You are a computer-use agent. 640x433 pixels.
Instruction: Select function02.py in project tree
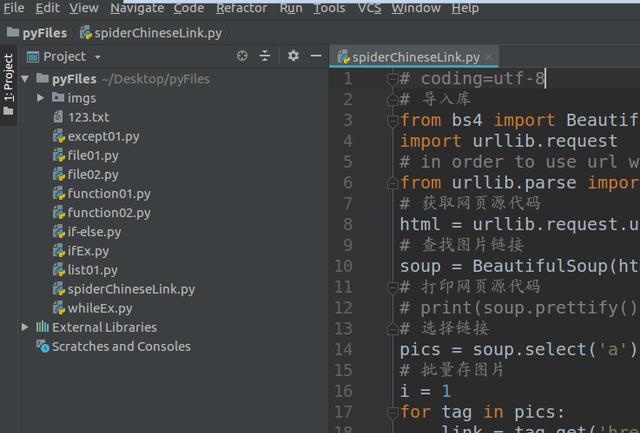pyautogui.click(x=109, y=213)
